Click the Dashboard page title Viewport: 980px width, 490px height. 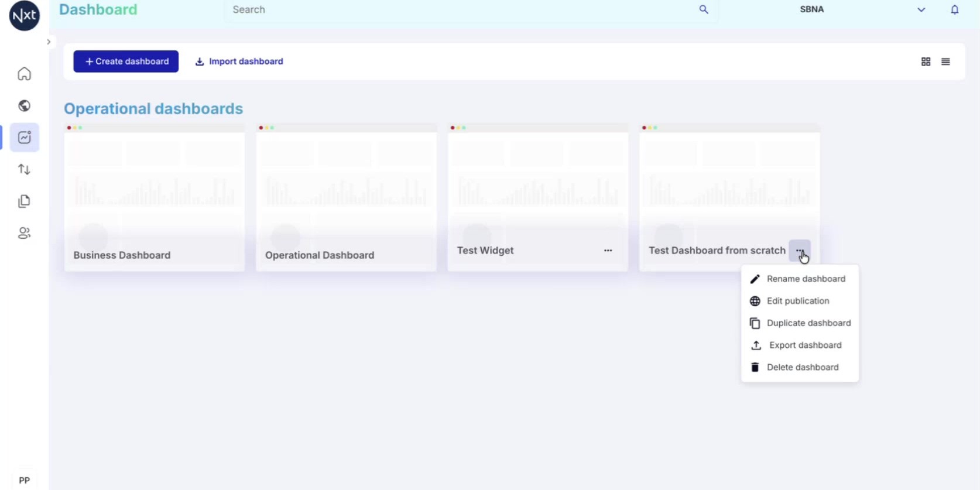point(98,9)
